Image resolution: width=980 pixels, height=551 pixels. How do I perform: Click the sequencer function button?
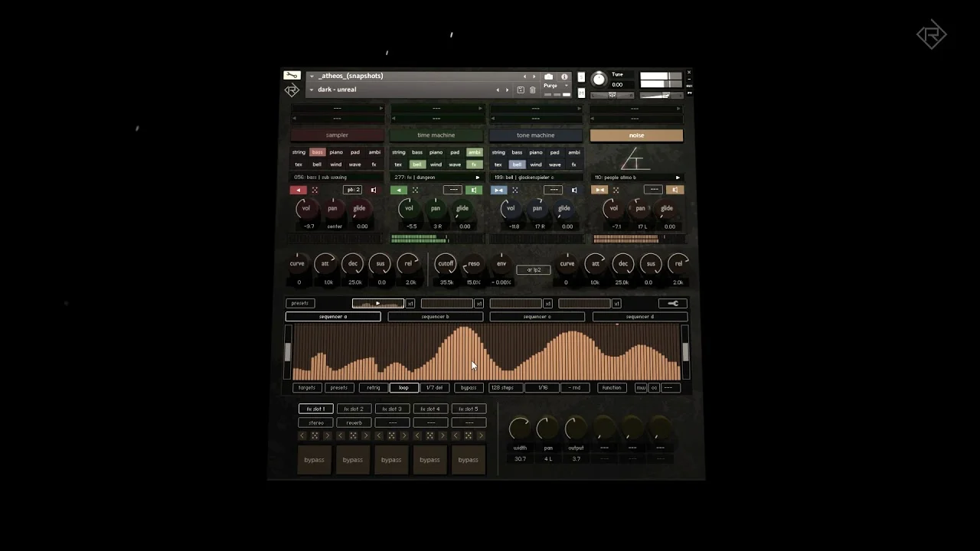click(x=611, y=388)
